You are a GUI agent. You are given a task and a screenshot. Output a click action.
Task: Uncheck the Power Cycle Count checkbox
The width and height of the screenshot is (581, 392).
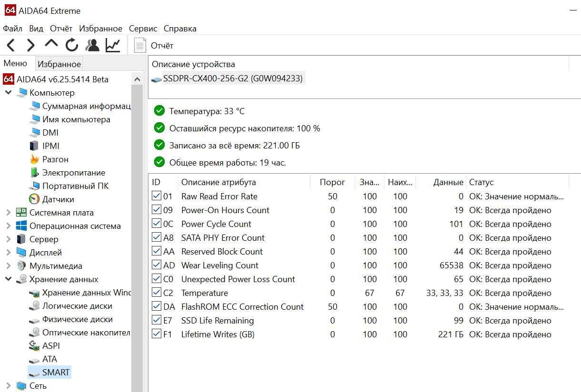[156, 224]
